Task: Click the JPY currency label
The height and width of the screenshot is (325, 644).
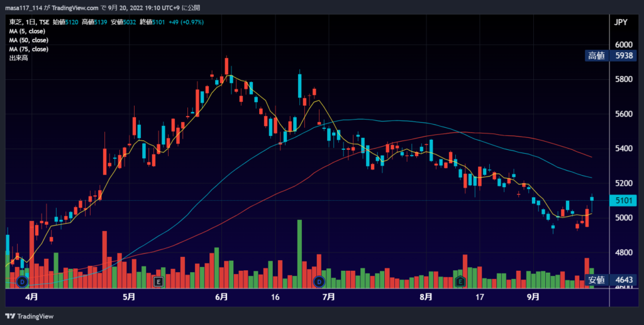Action: point(621,23)
